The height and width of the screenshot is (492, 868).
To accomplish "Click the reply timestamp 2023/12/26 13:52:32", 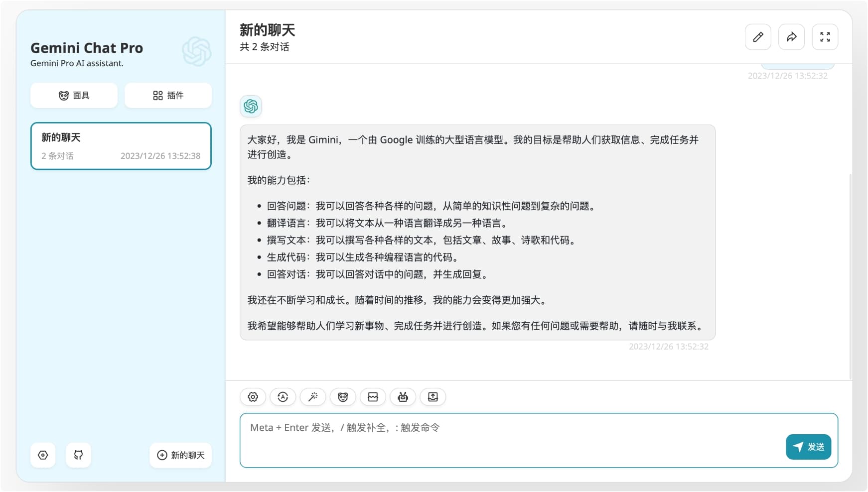I will pyautogui.click(x=668, y=347).
